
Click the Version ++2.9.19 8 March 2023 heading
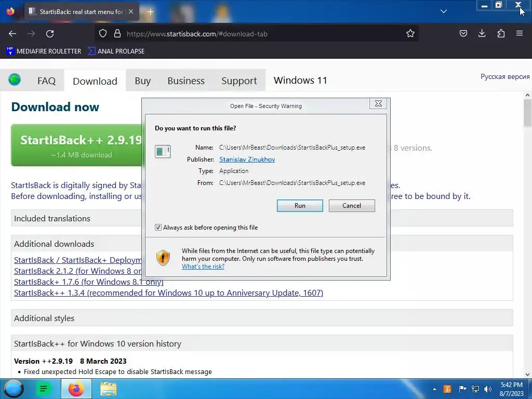click(x=70, y=361)
